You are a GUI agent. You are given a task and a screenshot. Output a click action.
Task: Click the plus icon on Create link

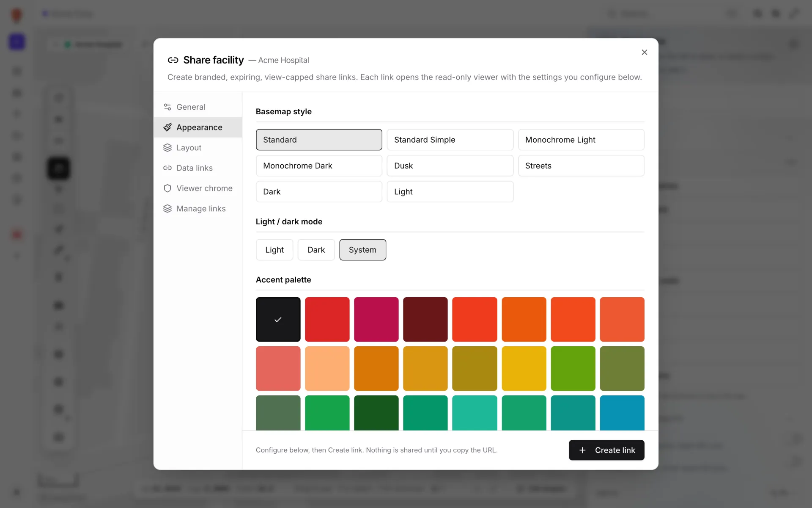pos(582,450)
